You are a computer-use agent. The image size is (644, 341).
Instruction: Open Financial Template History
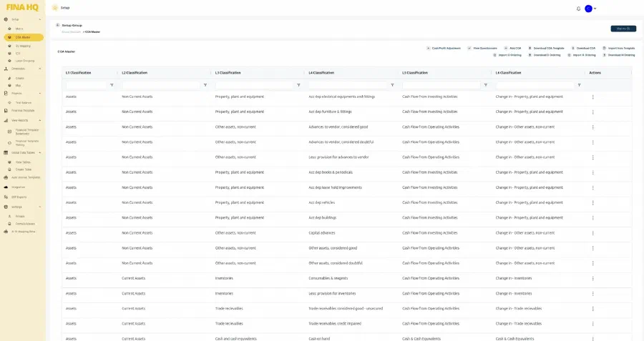26,143
